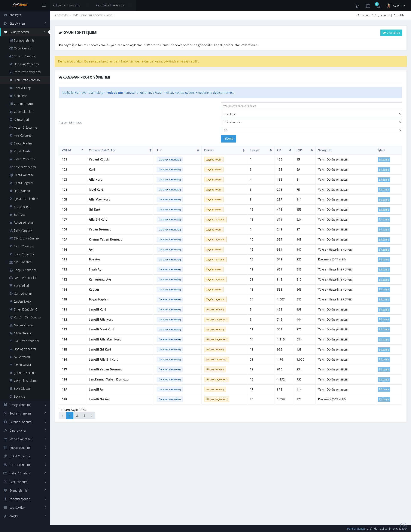Screen dimensions: 411x532
Task: Open the calendar icon in top bar
Action: [x=368, y=6]
